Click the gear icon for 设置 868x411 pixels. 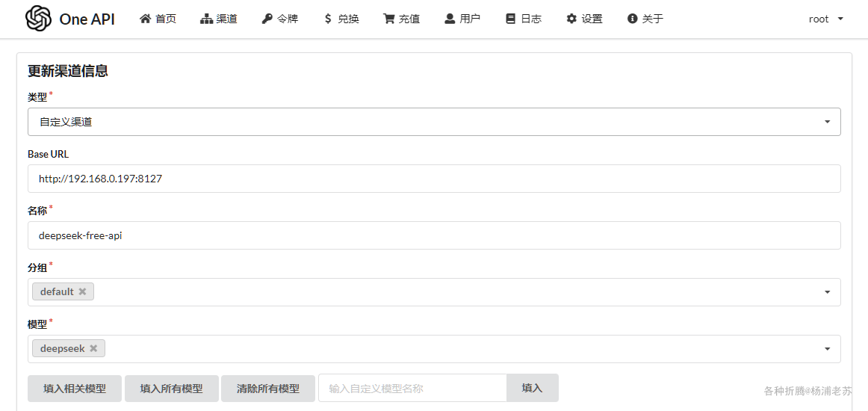(571, 19)
